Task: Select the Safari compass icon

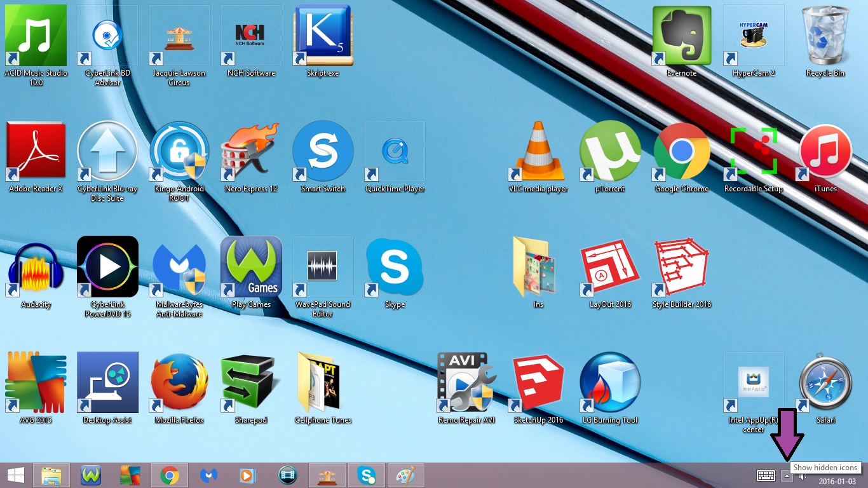Action: pos(825,383)
